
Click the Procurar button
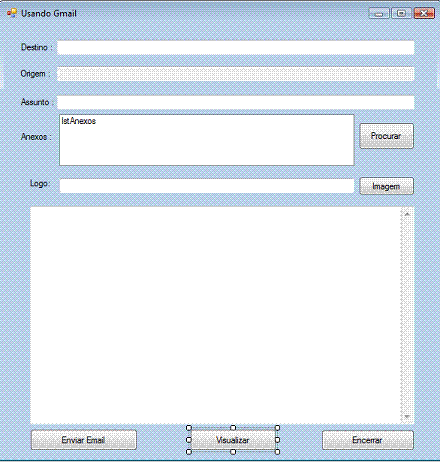point(386,136)
